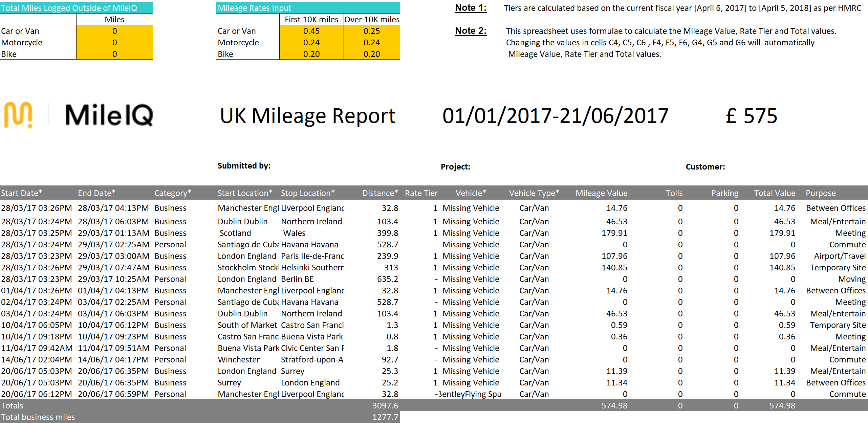Image resolution: width=868 pixels, height=423 pixels.
Task: Select 'Surrey' start location cell
Action: tap(229, 383)
